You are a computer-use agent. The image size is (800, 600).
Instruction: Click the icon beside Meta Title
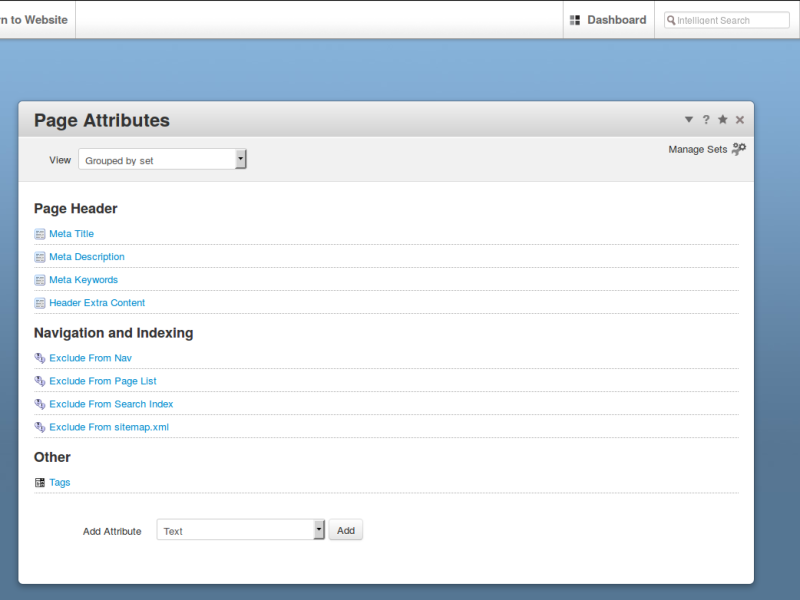pos(40,234)
